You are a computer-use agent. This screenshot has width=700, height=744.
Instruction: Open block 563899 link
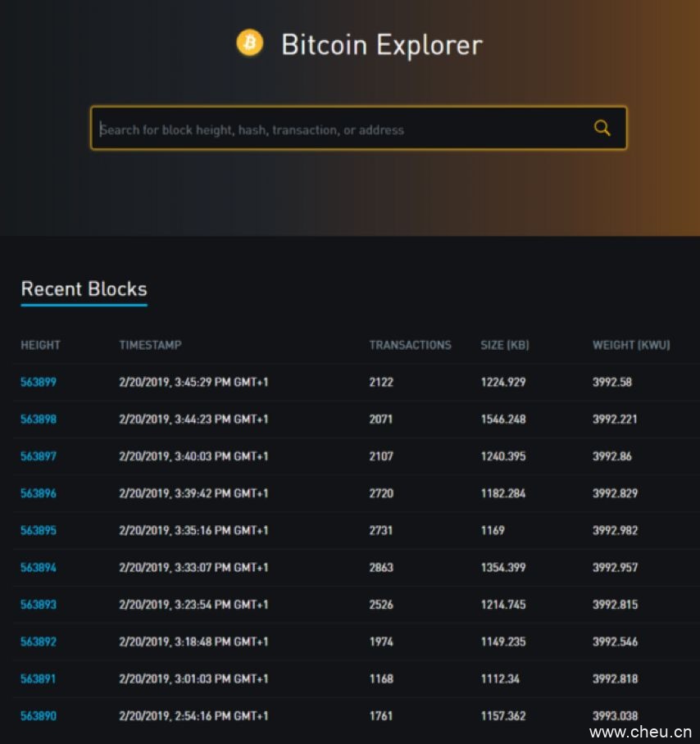click(x=39, y=382)
